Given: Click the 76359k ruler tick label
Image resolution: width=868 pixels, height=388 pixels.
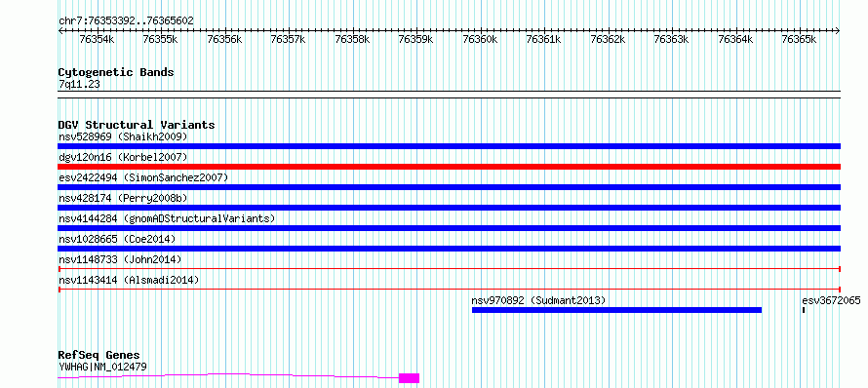Looking at the screenshot, I should pyautogui.click(x=415, y=39).
